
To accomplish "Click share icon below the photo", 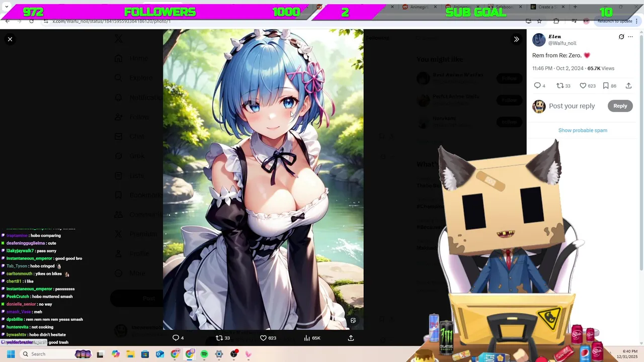I will (351, 338).
